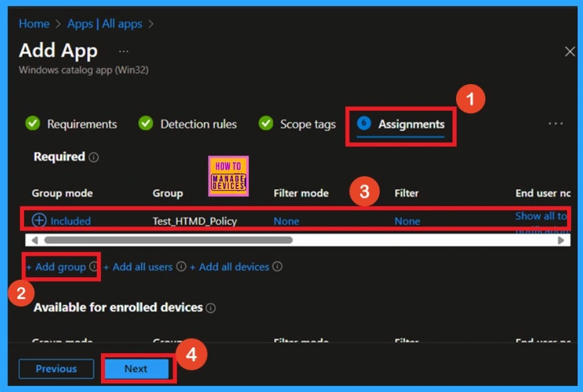Click the Included plus icon

click(39, 220)
